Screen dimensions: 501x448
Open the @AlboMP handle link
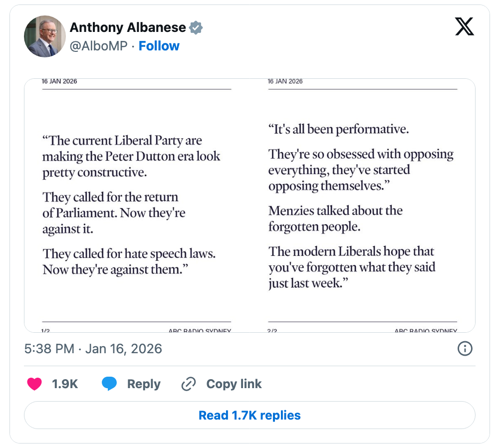(x=99, y=46)
